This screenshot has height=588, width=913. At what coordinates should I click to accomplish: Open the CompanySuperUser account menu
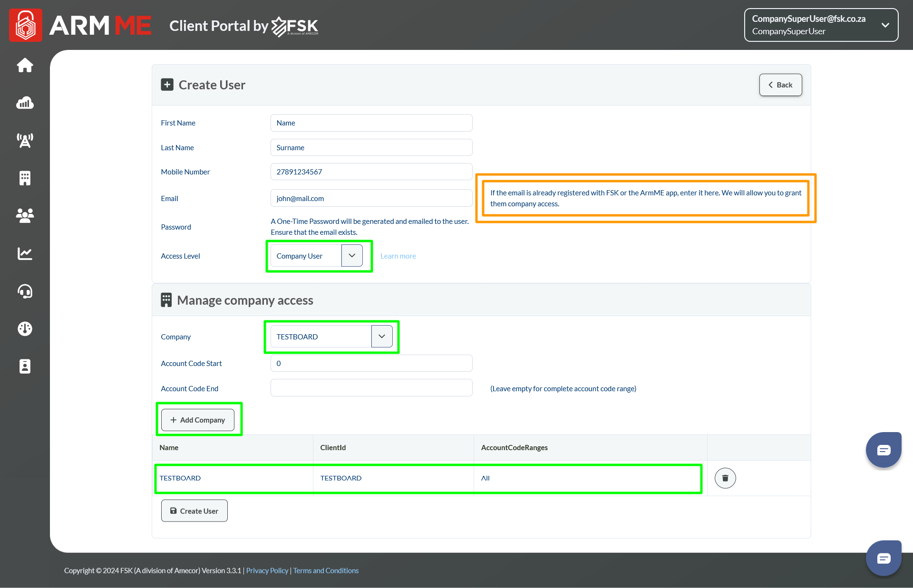tap(821, 25)
